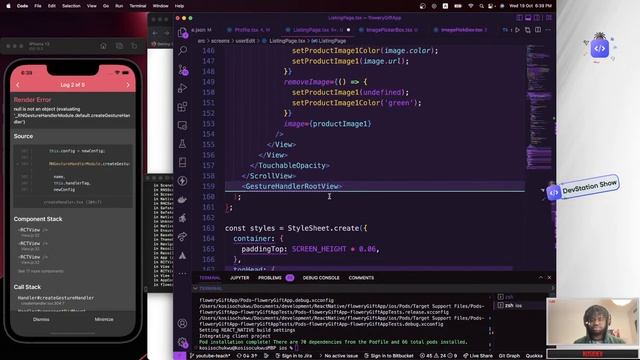This screenshot has width=640, height=360.
Task: Open the Search view in the activity bar
Action: coord(182,50)
